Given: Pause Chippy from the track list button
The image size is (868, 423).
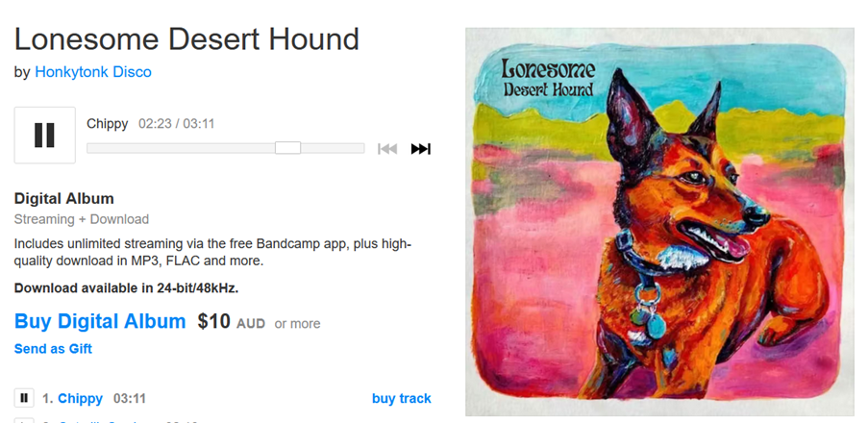Looking at the screenshot, I should point(24,398).
